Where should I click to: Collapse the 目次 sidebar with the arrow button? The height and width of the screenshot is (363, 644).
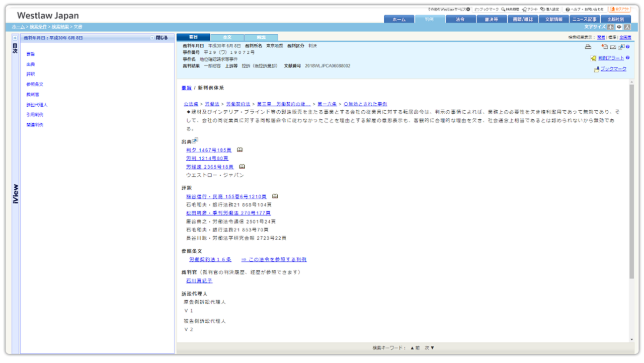[15, 38]
